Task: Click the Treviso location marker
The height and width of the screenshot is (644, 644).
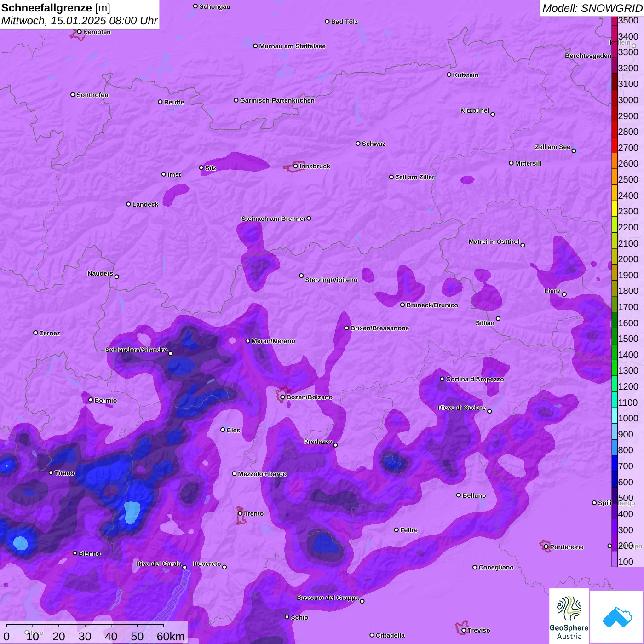Action: tap(464, 630)
